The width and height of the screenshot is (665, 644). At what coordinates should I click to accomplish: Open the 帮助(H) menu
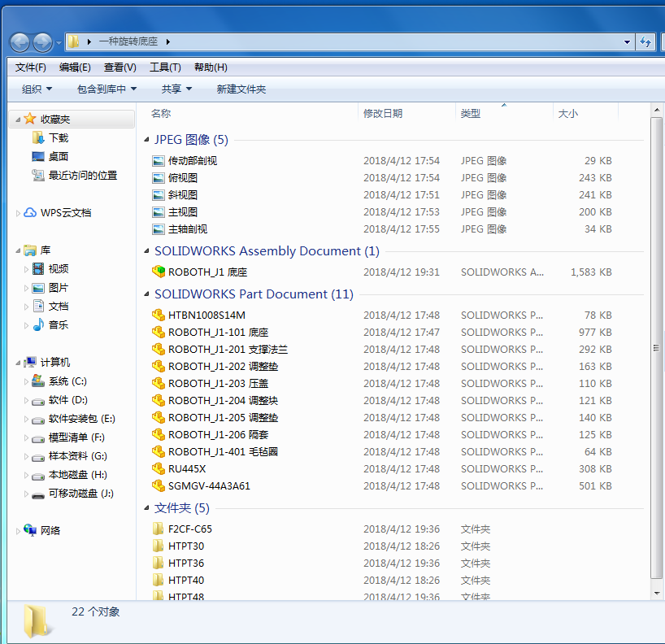point(211,67)
